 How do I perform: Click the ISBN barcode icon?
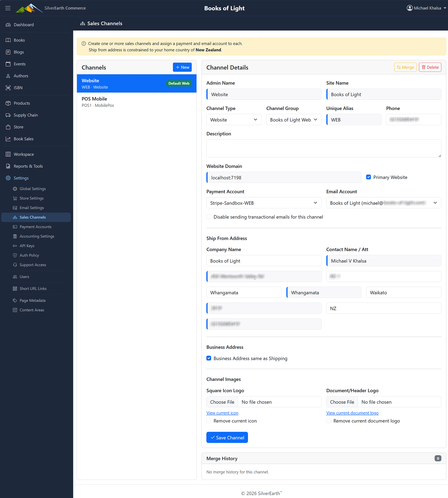click(8, 88)
